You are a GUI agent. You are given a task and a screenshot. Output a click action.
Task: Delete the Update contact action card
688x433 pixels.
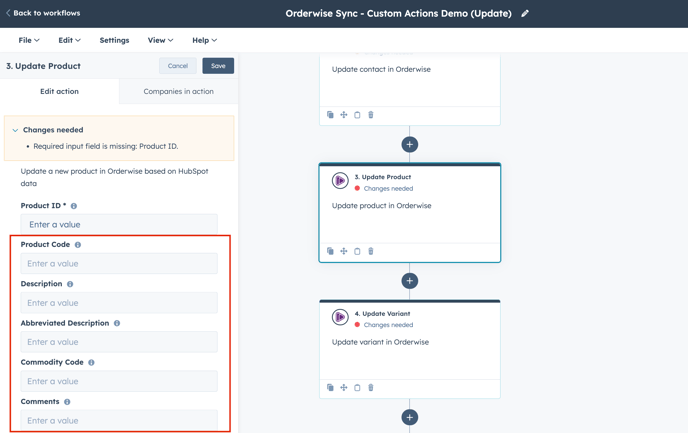pyautogui.click(x=371, y=115)
